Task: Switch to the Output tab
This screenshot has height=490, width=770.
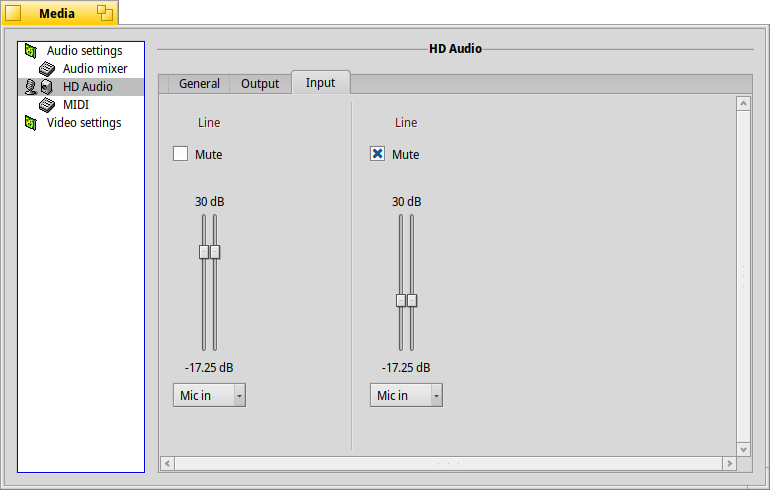Action: point(260,84)
